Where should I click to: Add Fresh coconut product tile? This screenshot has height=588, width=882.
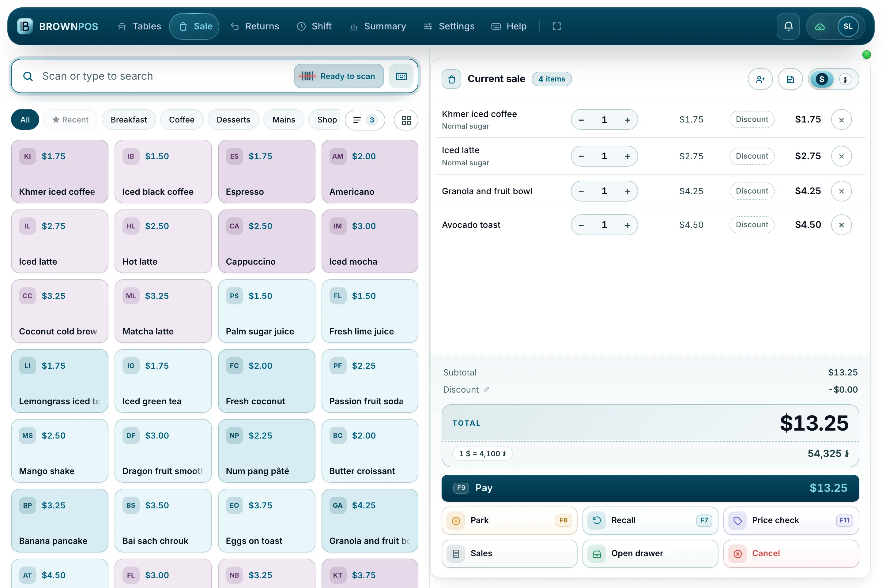266,381
